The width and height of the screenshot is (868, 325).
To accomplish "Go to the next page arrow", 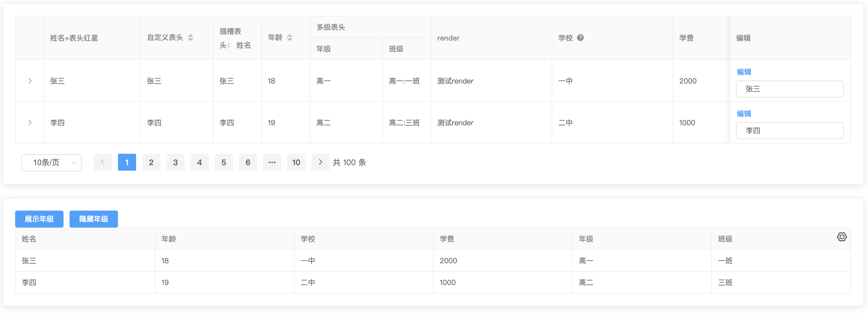I will tap(321, 162).
